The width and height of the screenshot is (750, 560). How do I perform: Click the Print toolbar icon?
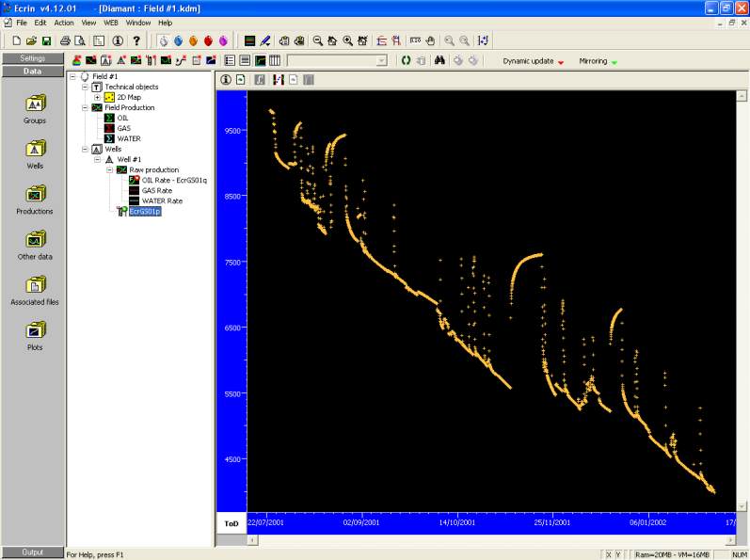[x=65, y=40]
